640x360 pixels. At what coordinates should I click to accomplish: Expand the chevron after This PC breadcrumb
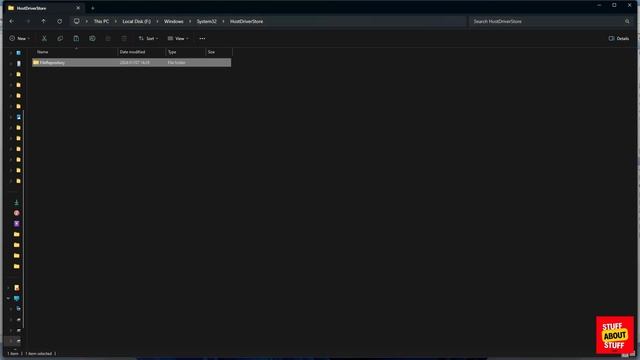point(116,21)
